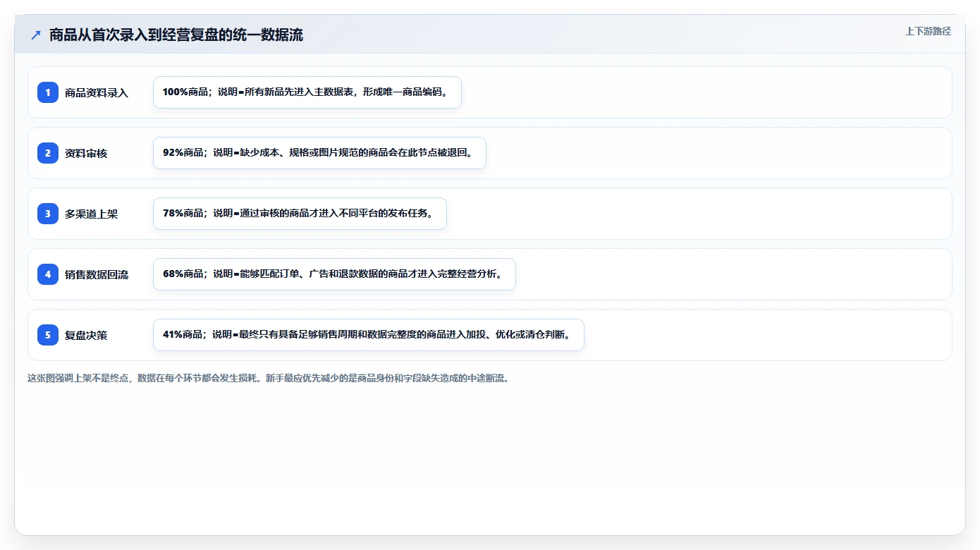Click the footnote starting 这张图强调上架不是终点

[268, 378]
